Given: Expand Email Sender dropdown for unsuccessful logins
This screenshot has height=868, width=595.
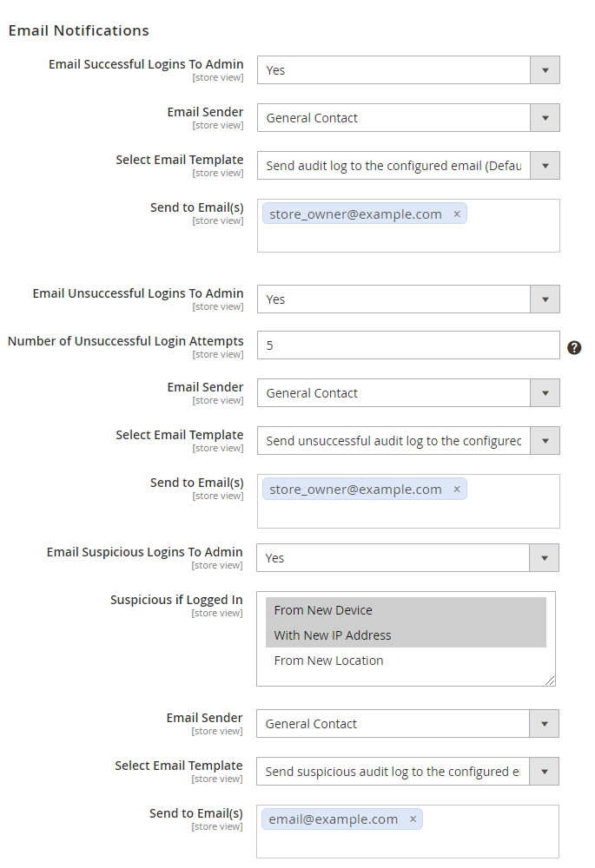Looking at the screenshot, I should 408,393.
